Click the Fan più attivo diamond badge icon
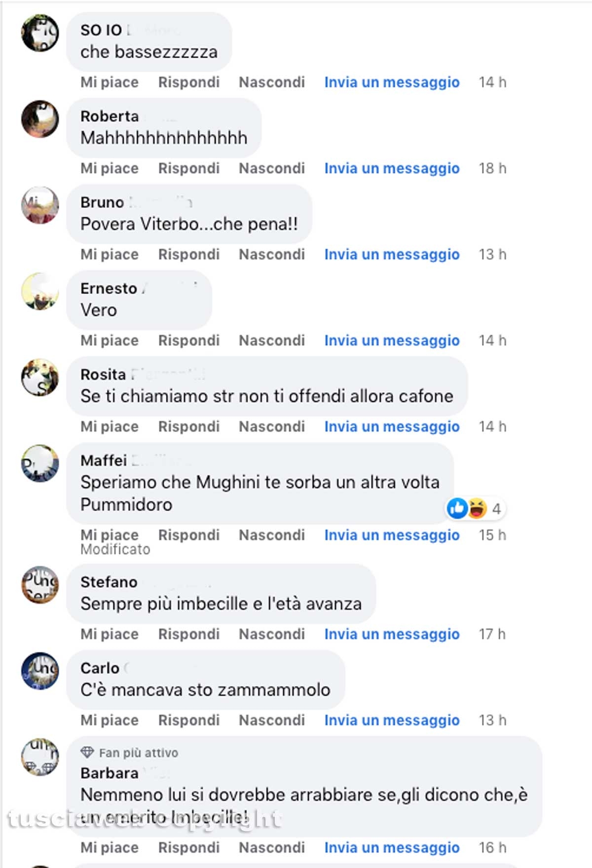This screenshot has height=868, width=592. [87, 752]
